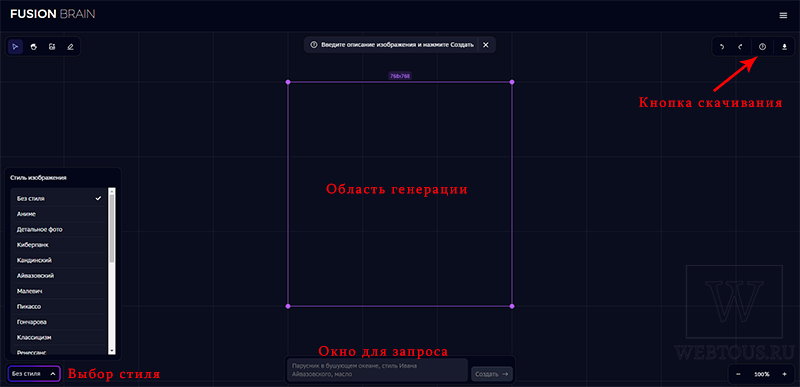Select the eraser tool
800x387 pixels.
click(x=70, y=46)
